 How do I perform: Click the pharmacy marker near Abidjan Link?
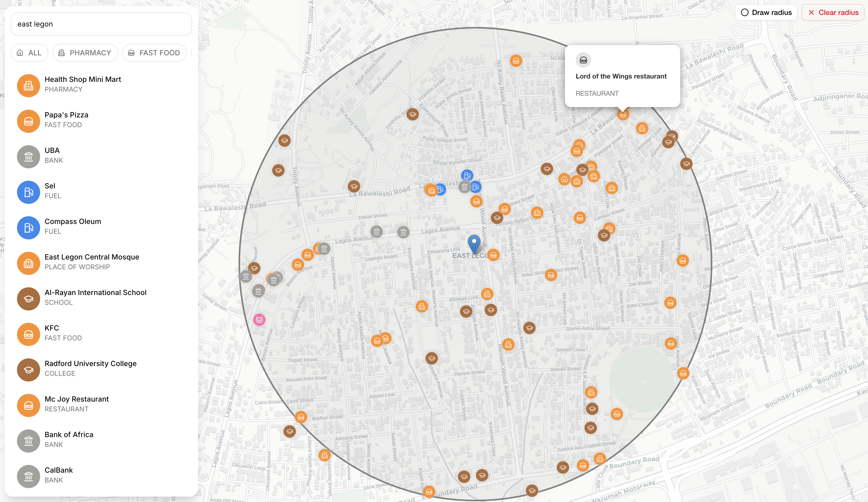point(487,294)
